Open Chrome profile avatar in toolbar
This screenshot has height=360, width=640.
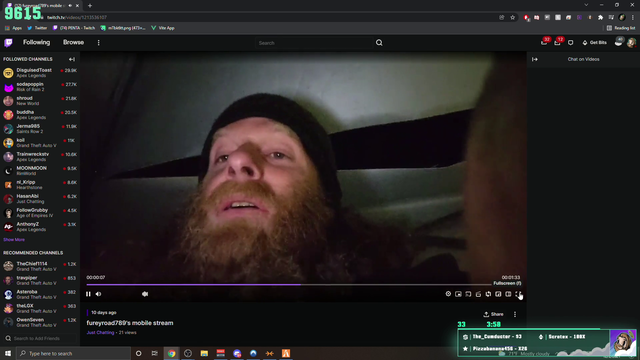tap(622, 18)
